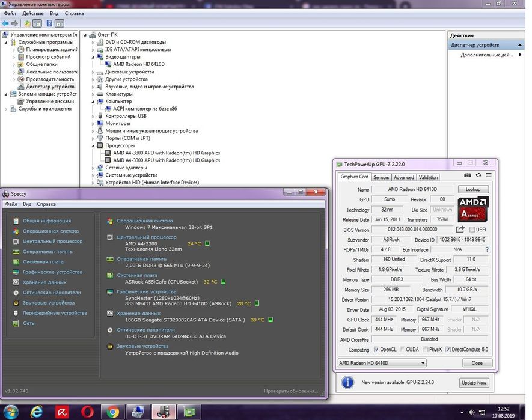The height and width of the screenshot is (420, 532).
Task: Select Оперативная память in Speccy sidebar
Action: 47,251
